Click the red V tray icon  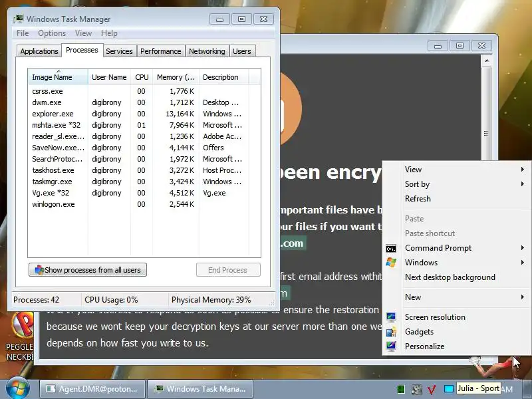(432, 389)
